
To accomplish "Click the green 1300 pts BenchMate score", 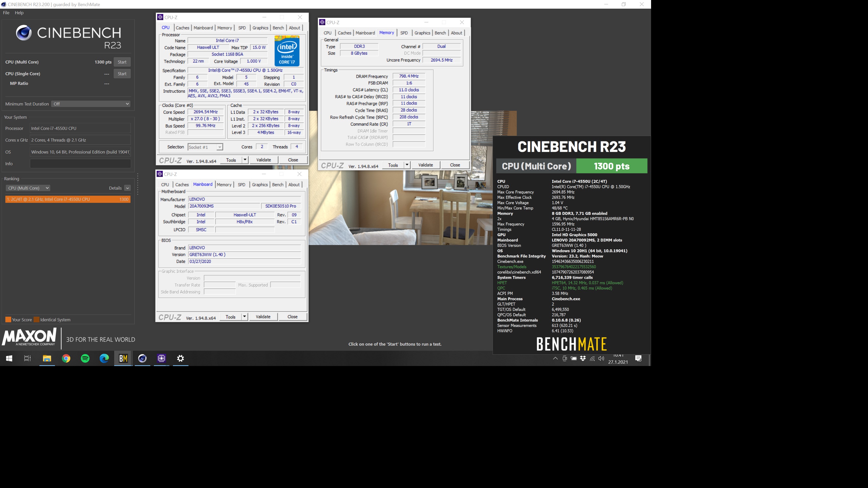I will point(612,166).
